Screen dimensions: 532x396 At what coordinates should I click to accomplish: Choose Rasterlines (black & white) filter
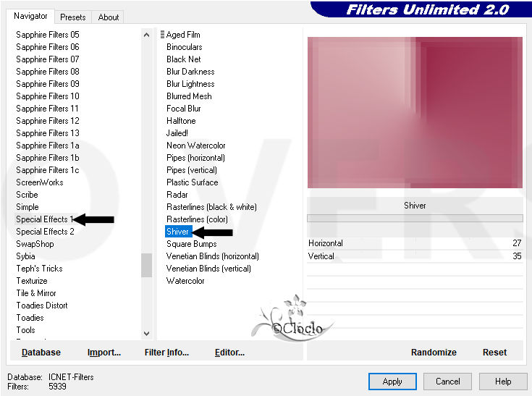(x=211, y=207)
